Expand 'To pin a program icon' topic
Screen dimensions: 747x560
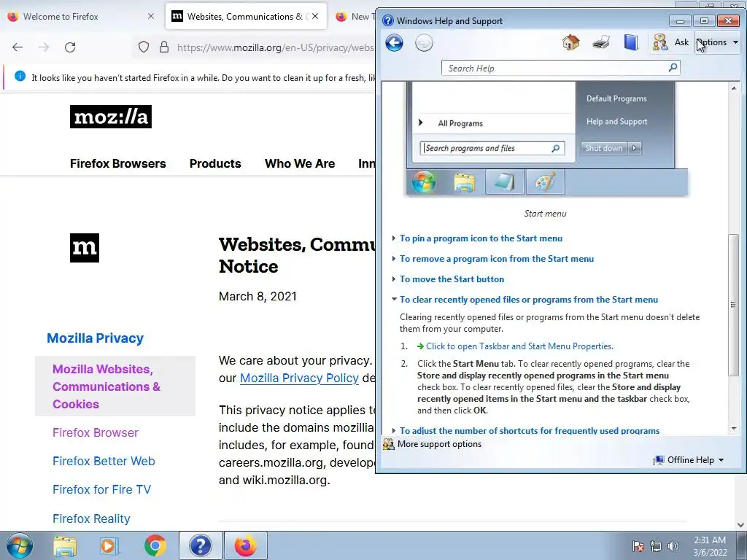[x=481, y=238]
